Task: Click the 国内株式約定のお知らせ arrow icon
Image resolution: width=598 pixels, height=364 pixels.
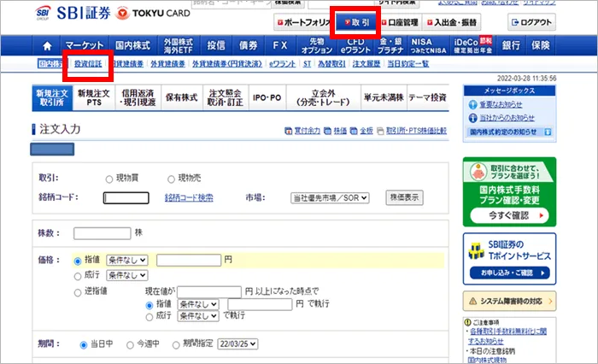Action: tap(548, 132)
